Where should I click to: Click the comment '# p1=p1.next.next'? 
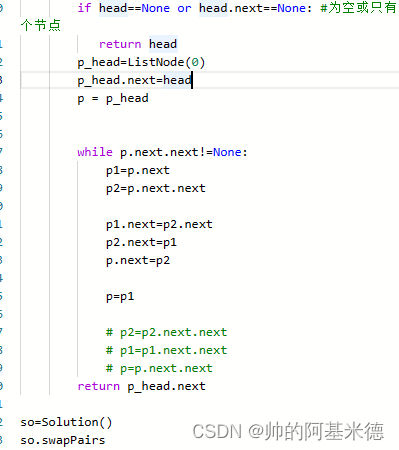[x=166, y=350]
